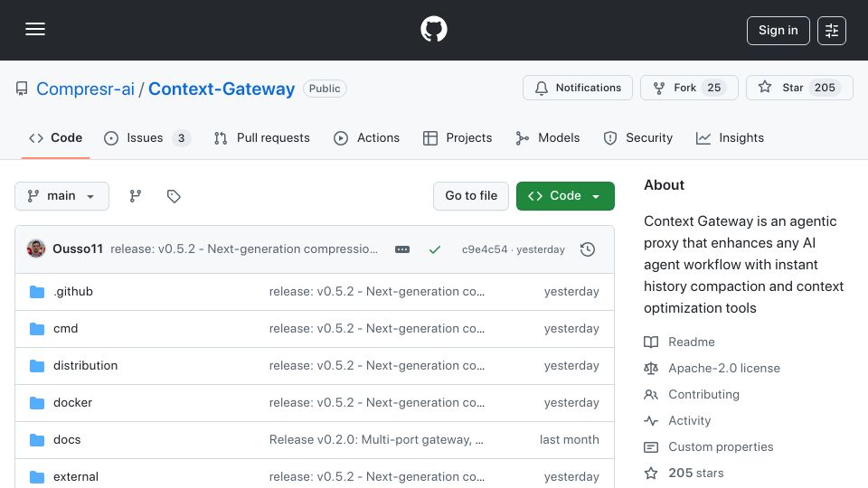View tags via the tag icon
Image resolution: width=868 pixels, height=488 pixels.
174,196
